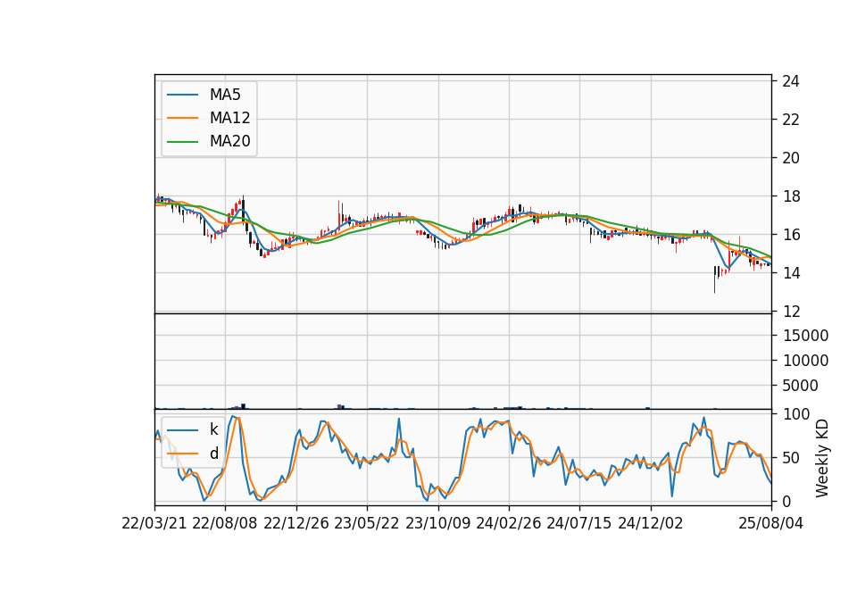The width and height of the screenshot is (857, 616).
Task: Click the volume axis value 5000
Action: (800, 386)
